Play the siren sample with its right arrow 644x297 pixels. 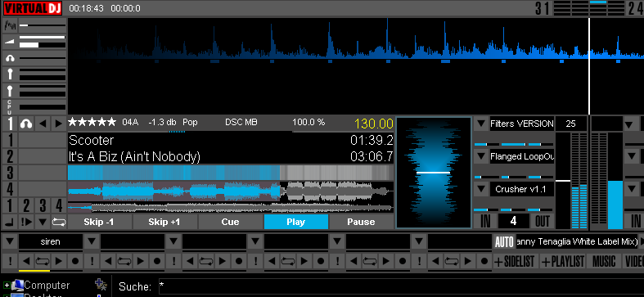(58, 261)
